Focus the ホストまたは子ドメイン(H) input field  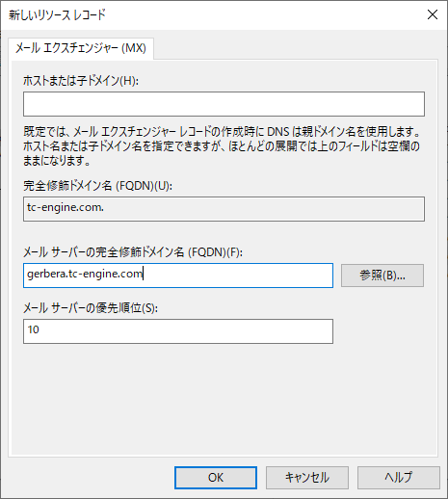(224, 104)
